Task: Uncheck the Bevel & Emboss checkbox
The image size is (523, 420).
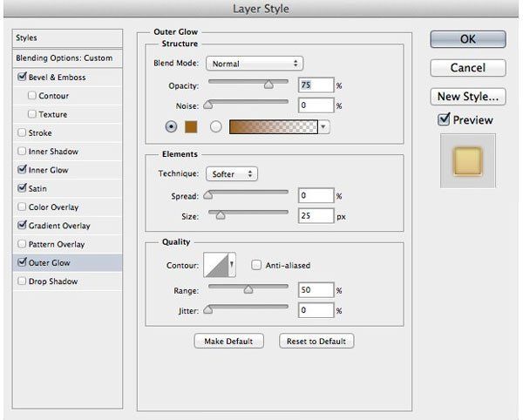Action: point(22,77)
